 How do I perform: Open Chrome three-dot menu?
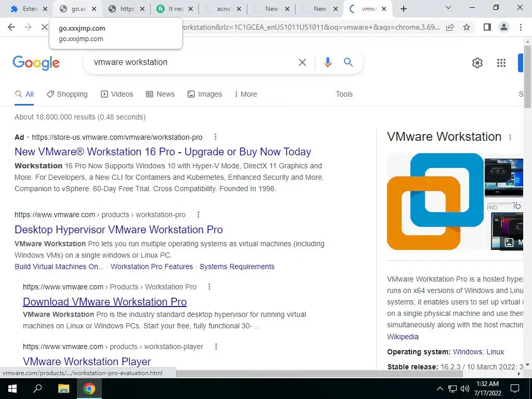521,27
